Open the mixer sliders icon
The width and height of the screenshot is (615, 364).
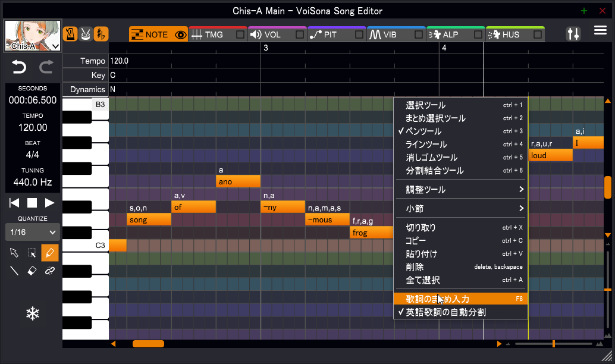(x=573, y=34)
